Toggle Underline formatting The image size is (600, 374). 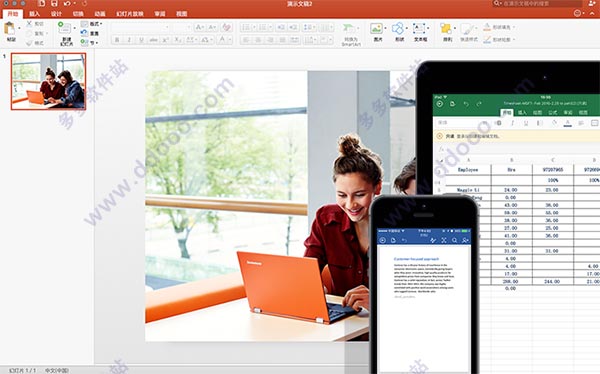[142, 40]
